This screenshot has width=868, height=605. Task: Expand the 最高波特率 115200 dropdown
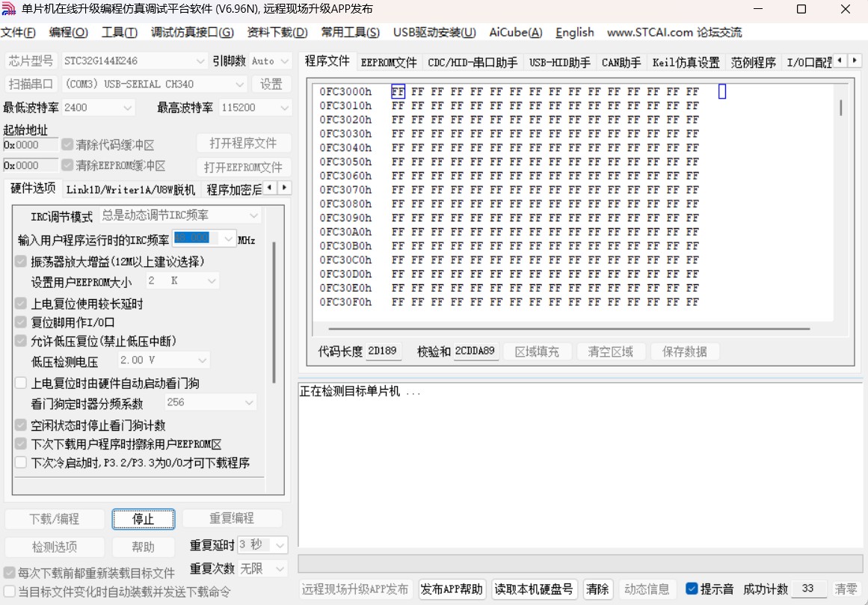pos(284,108)
